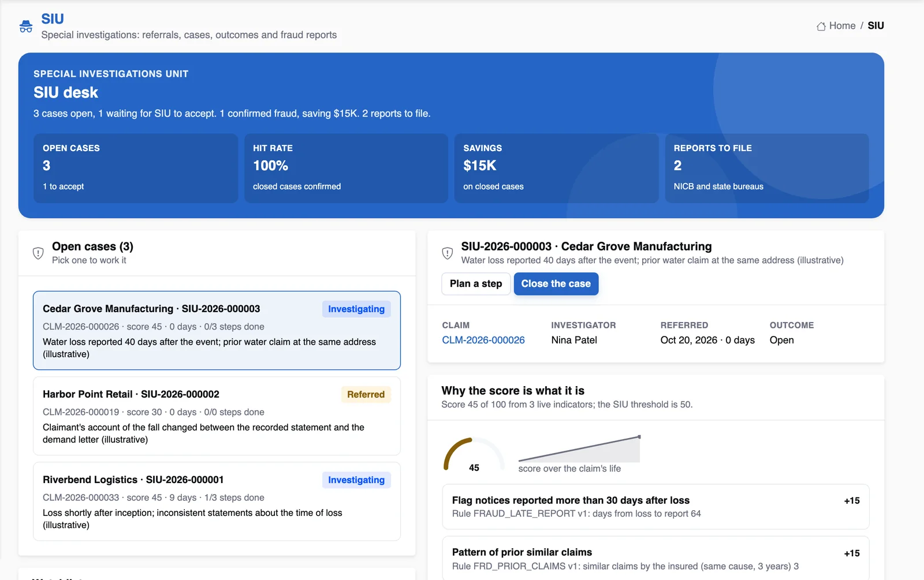Click Why the score is what it is
Image resolution: width=924 pixels, height=580 pixels.
[x=513, y=391]
